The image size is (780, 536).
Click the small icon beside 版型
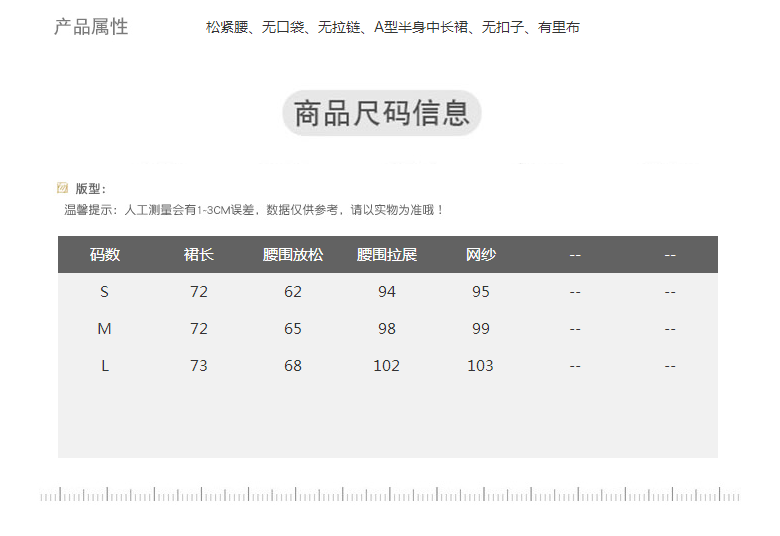point(63,188)
